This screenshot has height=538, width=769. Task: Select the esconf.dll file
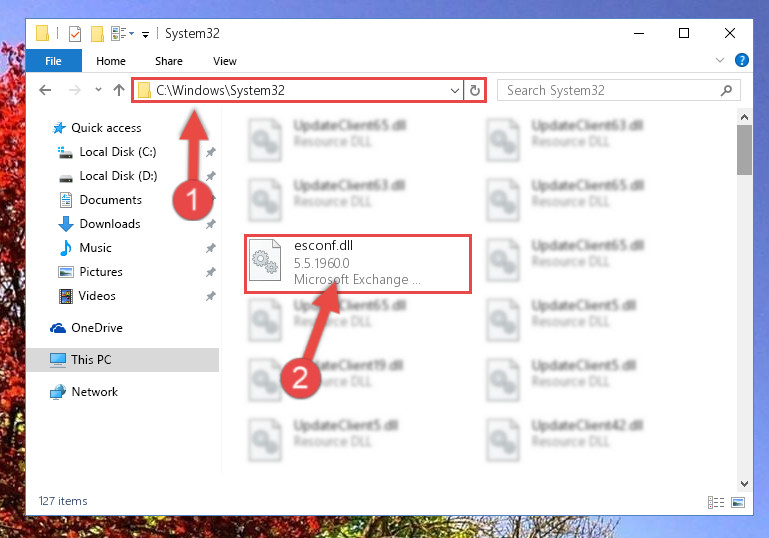[x=358, y=264]
